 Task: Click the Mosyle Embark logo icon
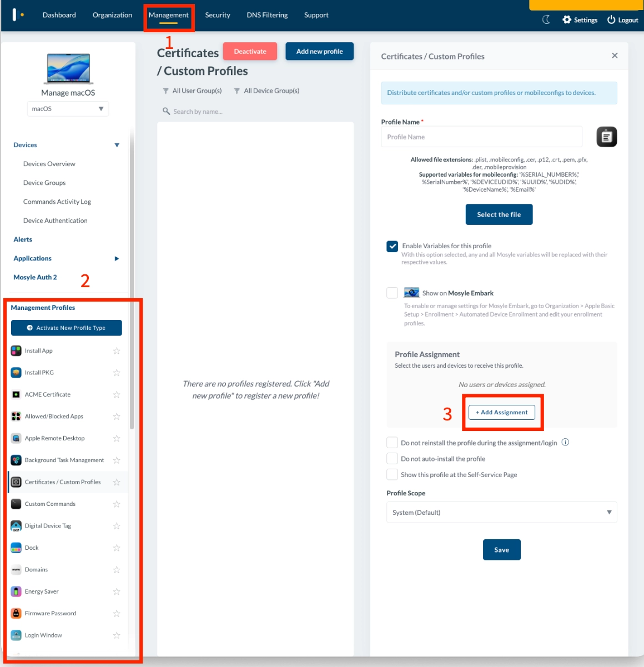(411, 293)
